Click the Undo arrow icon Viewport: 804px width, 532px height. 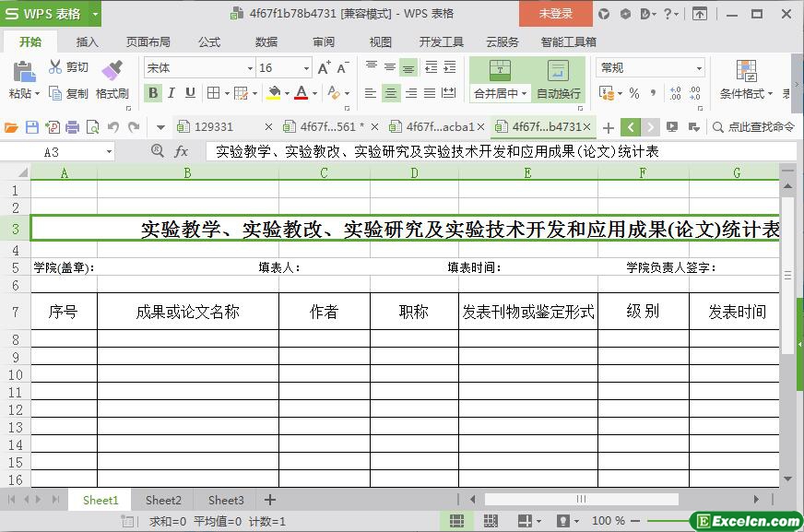click(113, 127)
